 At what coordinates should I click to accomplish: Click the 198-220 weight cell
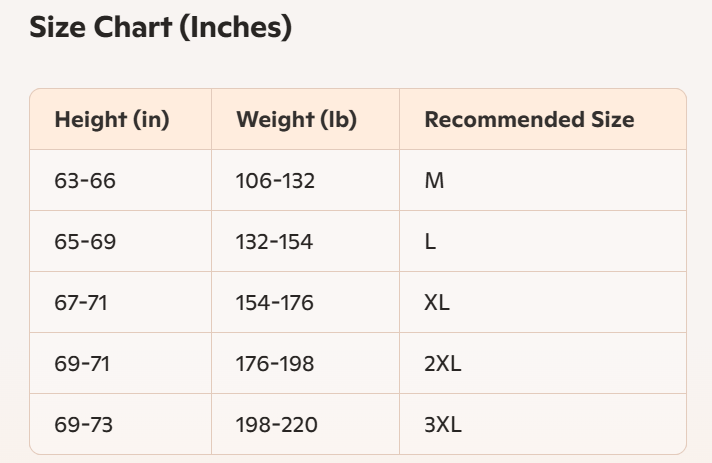tap(277, 425)
